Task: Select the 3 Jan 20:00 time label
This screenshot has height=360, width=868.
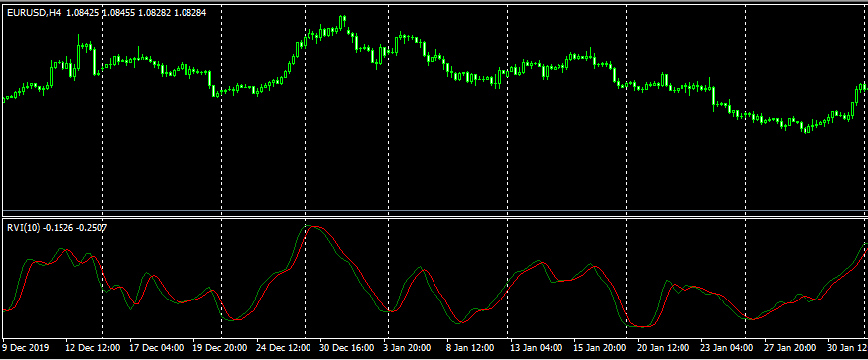Action: tap(408, 348)
